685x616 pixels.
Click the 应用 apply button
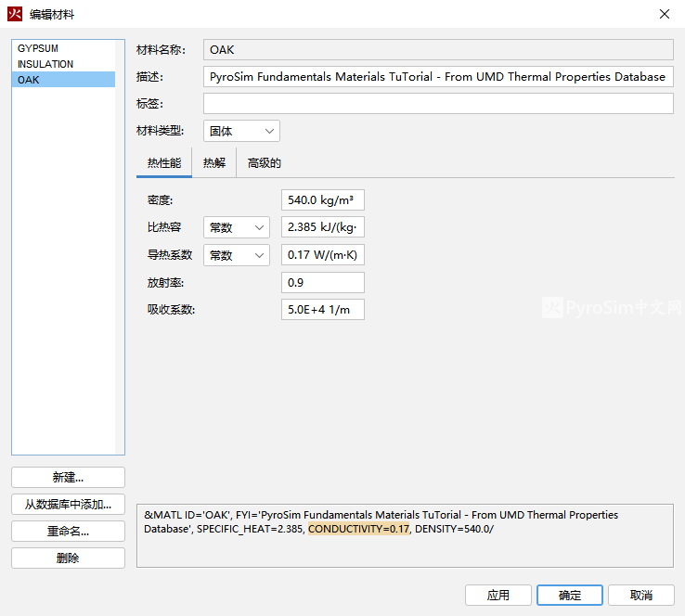pyautogui.click(x=498, y=595)
